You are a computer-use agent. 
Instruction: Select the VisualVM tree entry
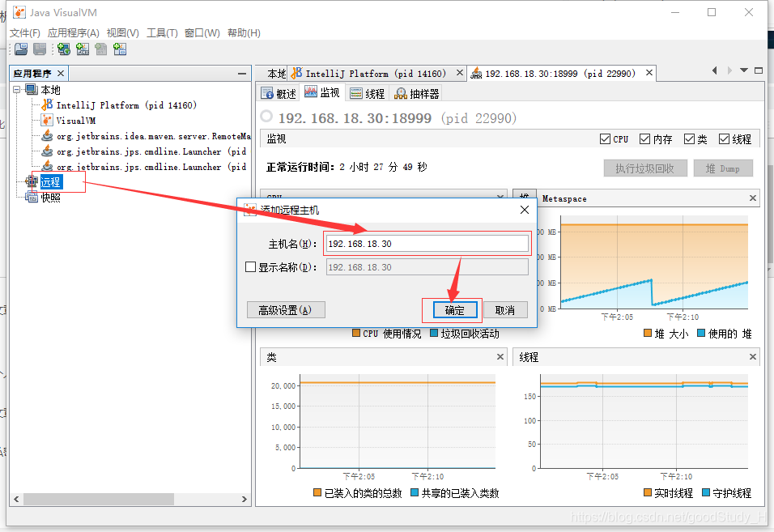pyautogui.click(x=76, y=120)
